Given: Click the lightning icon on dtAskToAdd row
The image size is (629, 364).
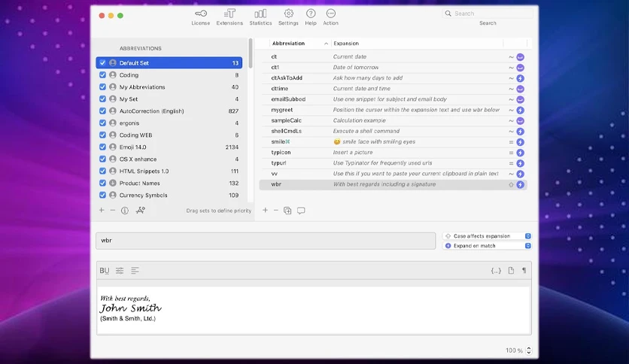Looking at the screenshot, I should 521,78.
